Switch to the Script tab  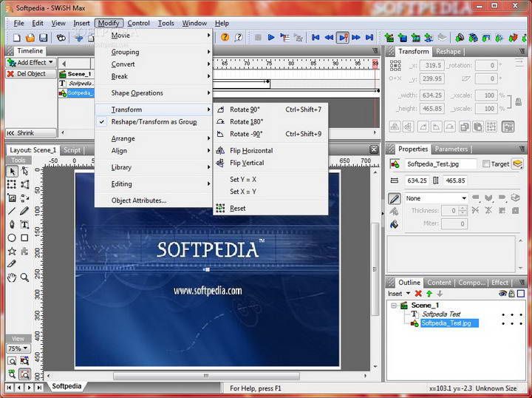click(x=72, y=150)
